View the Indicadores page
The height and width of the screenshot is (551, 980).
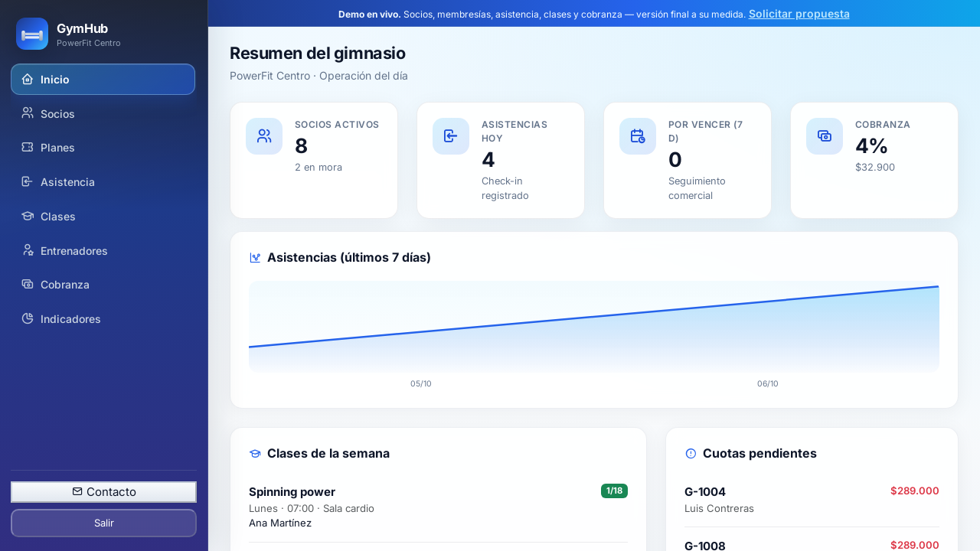pos(103,319)
